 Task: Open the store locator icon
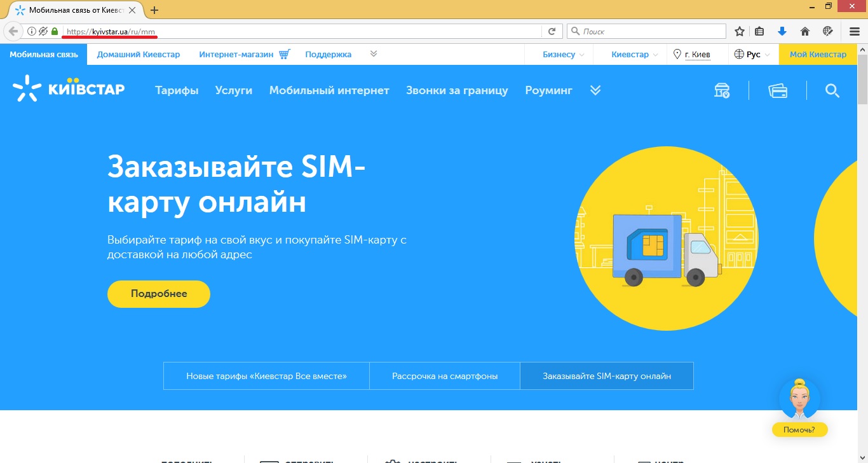point(722,90)
